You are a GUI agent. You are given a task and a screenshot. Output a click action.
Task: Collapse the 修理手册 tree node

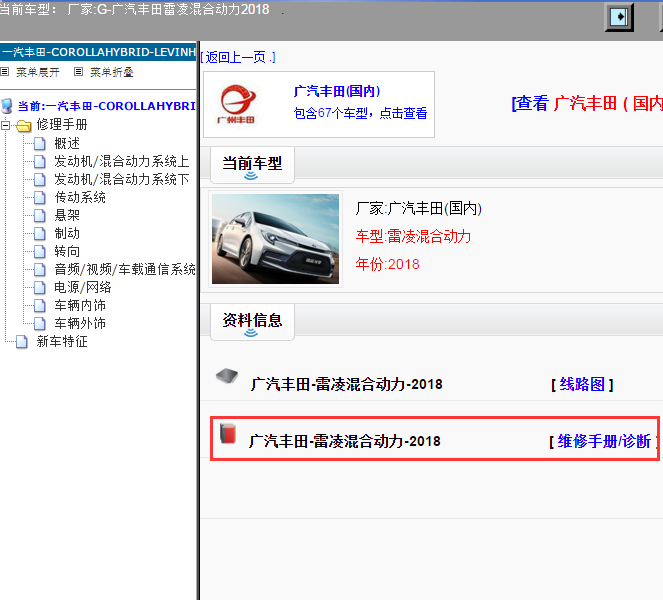[5, 125]
